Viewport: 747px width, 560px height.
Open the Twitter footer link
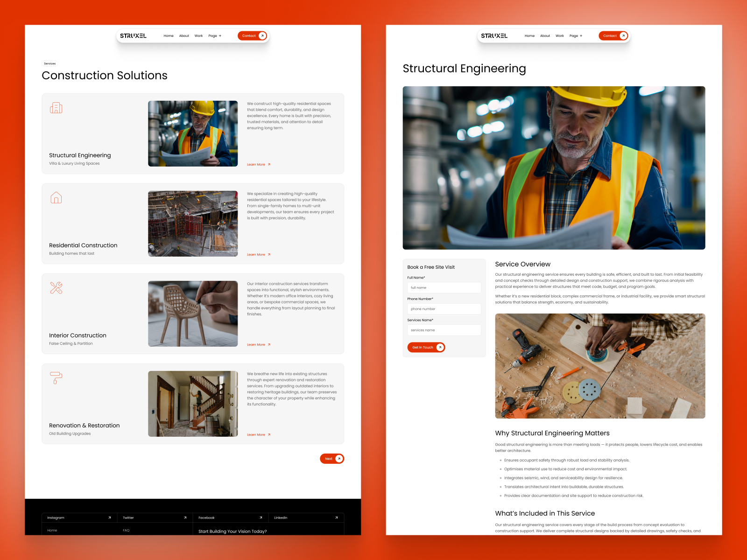coord(155,518)
